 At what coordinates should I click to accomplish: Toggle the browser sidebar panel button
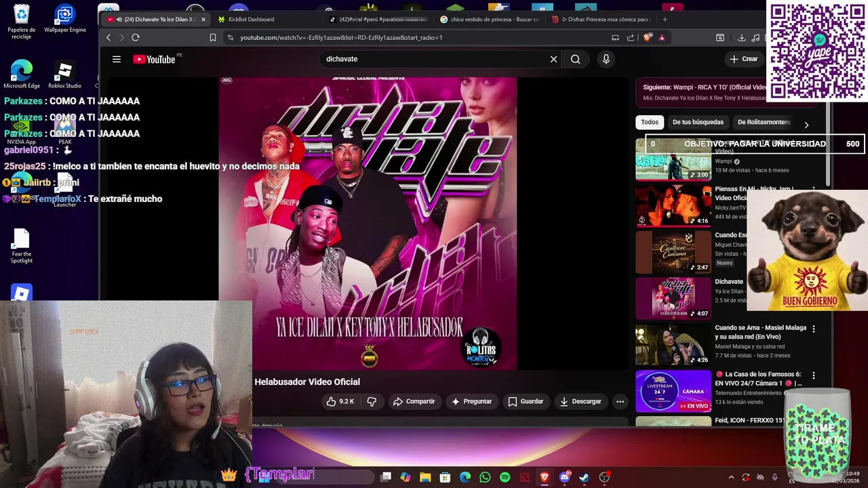[x=720, y=38]
